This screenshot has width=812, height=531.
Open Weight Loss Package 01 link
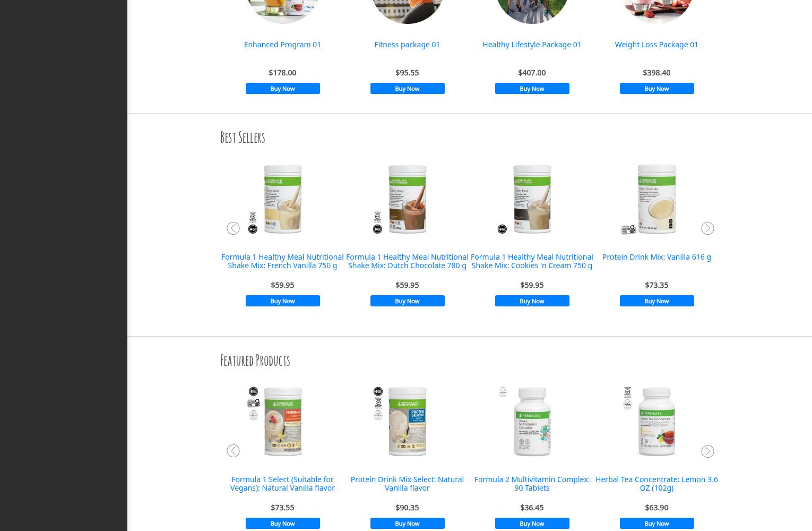click(656, 45)
